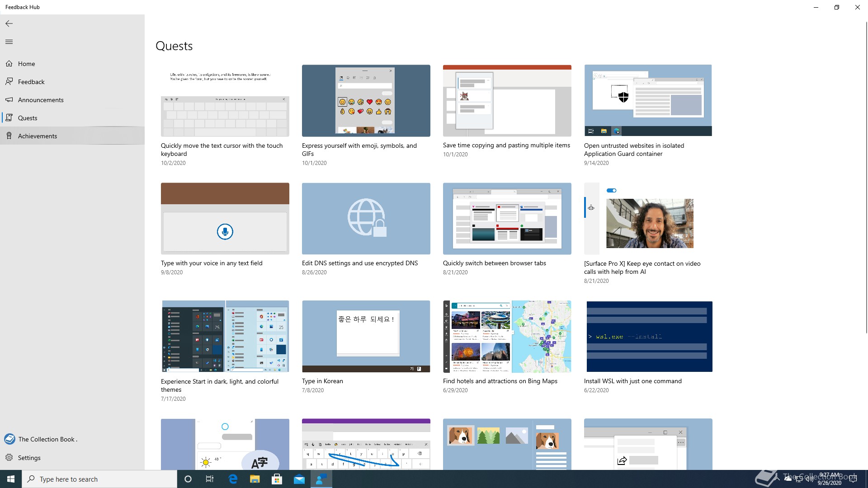Open The Collection Book account profile
This screenshot has height=488, width=868.
[x=72, y=439]
